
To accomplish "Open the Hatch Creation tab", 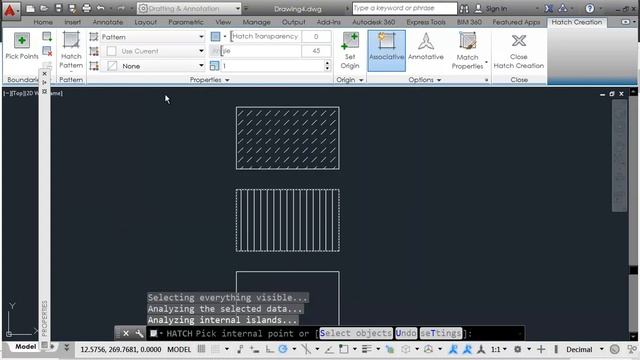I will (x=576, y=22).
